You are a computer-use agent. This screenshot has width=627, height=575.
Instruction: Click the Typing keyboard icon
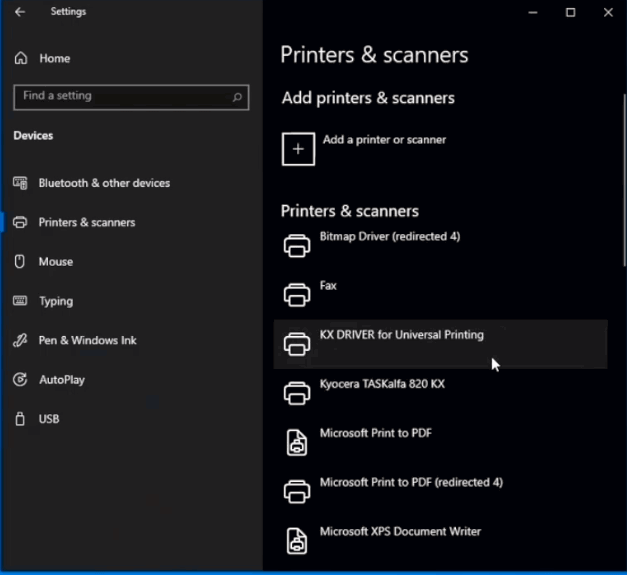20,301
